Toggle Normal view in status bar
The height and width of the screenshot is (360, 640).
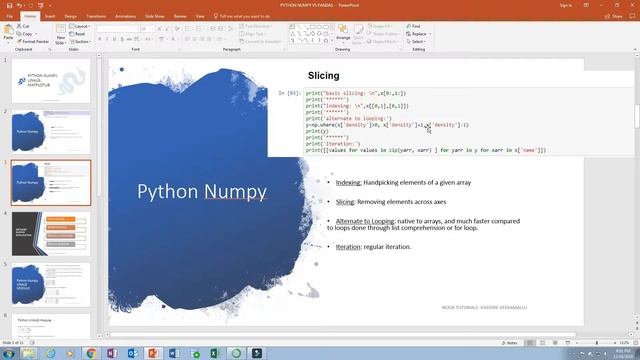tap(530, 343)
